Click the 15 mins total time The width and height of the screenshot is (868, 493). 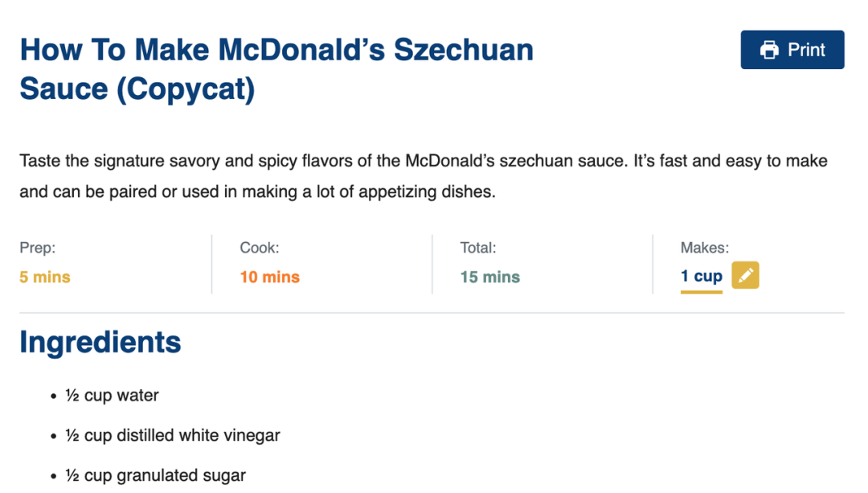[490, 277]
